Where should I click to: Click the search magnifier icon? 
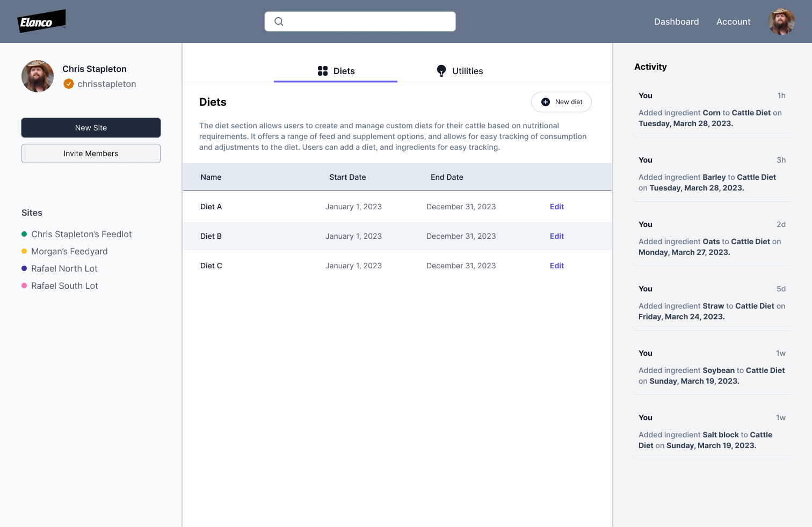coord(279,21)
